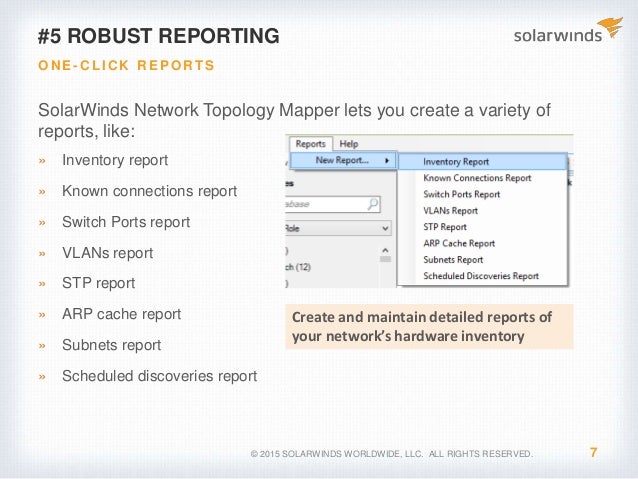Click the scrollbar up arrow
638x479 pixels.
385,250
